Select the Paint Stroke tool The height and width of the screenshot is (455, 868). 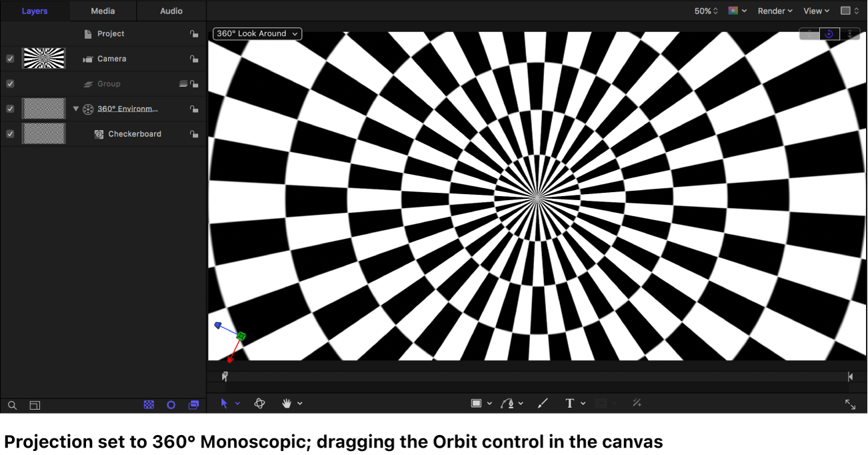click(542, 403)
